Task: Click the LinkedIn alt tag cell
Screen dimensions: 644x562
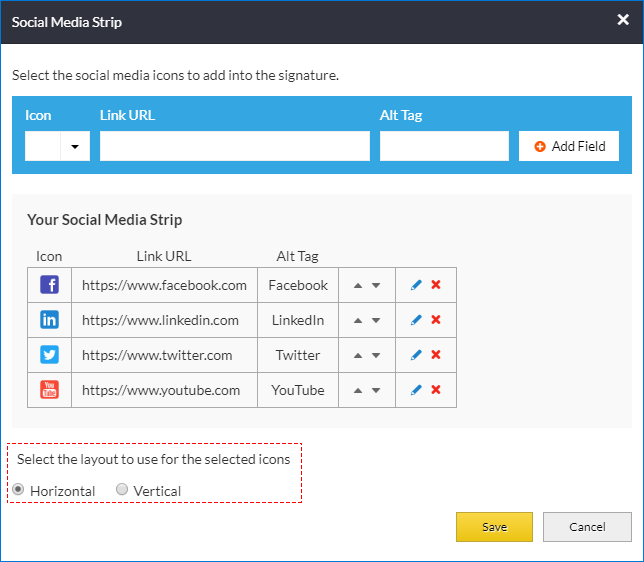Action: point(298,320)
